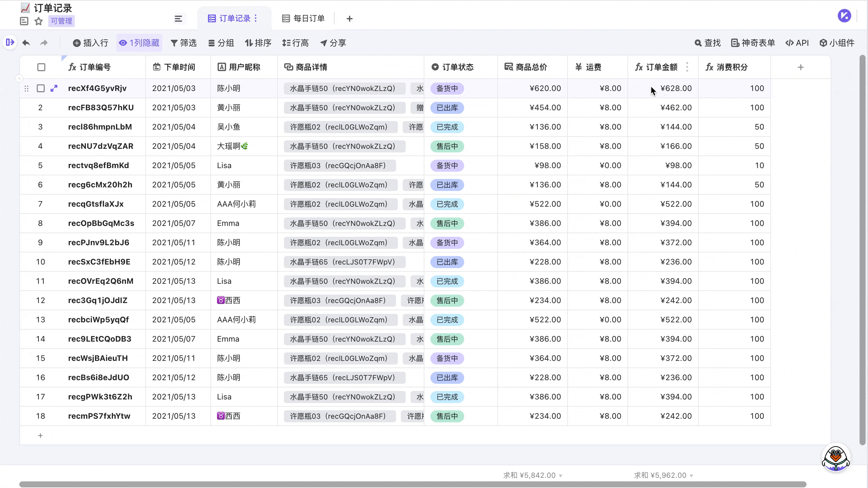Screen dimensions: 868x488
Task: Open the 查找 search tool
Action: coord(708,43)
